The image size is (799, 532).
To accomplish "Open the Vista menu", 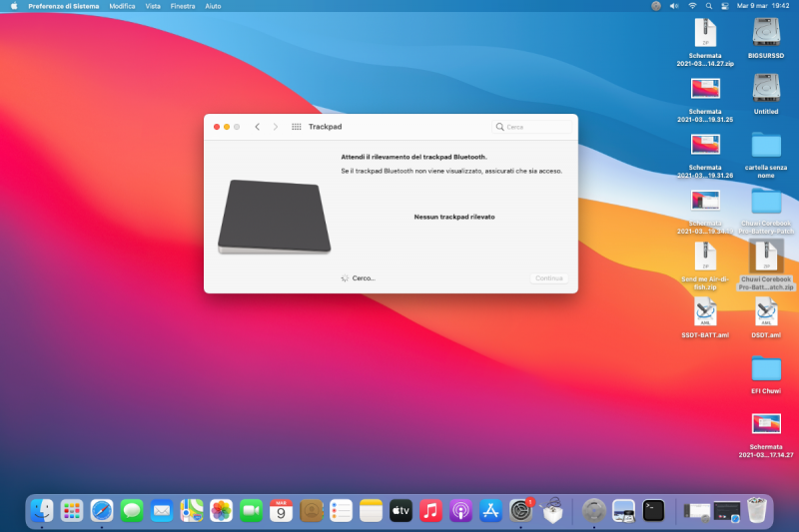I will click(153, 6).
